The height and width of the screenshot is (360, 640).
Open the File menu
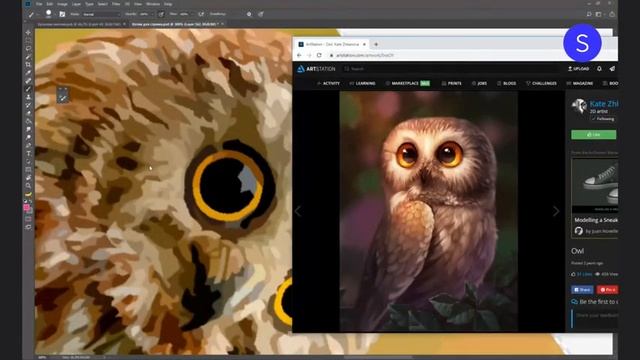pos(39,4)
